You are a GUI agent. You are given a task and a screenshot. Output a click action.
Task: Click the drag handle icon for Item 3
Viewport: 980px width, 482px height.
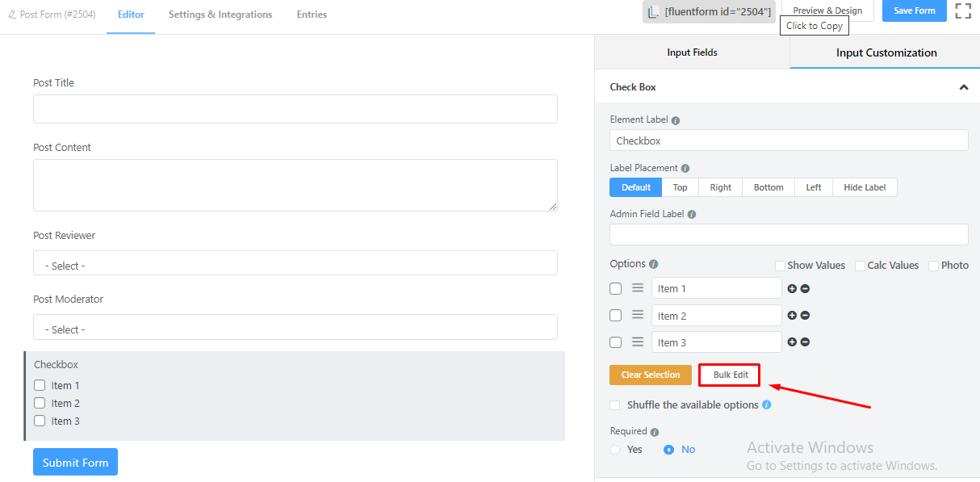(638, 342)
